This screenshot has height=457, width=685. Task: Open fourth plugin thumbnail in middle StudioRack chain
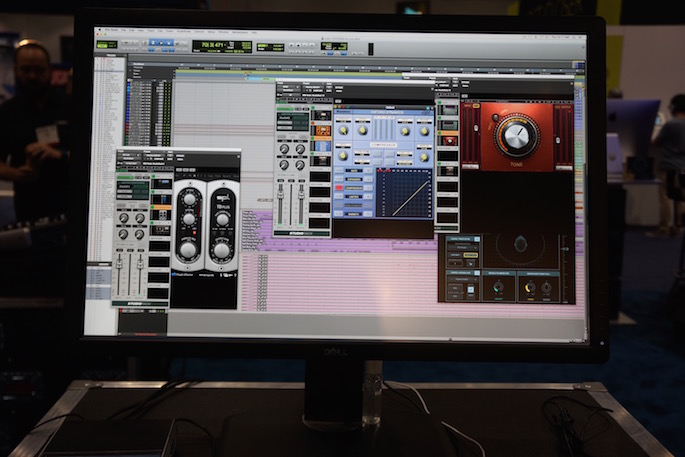(321, 160)
